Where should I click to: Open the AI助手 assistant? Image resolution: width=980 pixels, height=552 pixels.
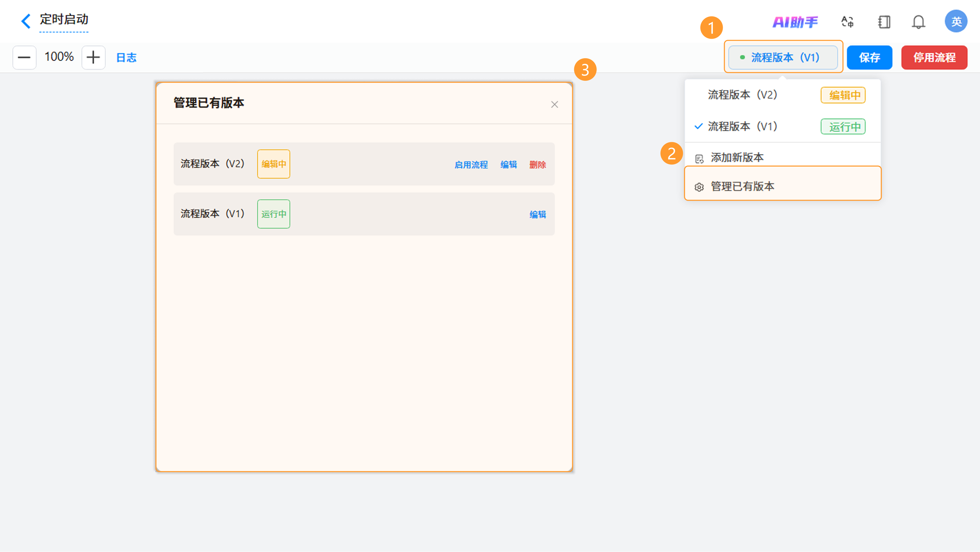[x=795, y=22]
